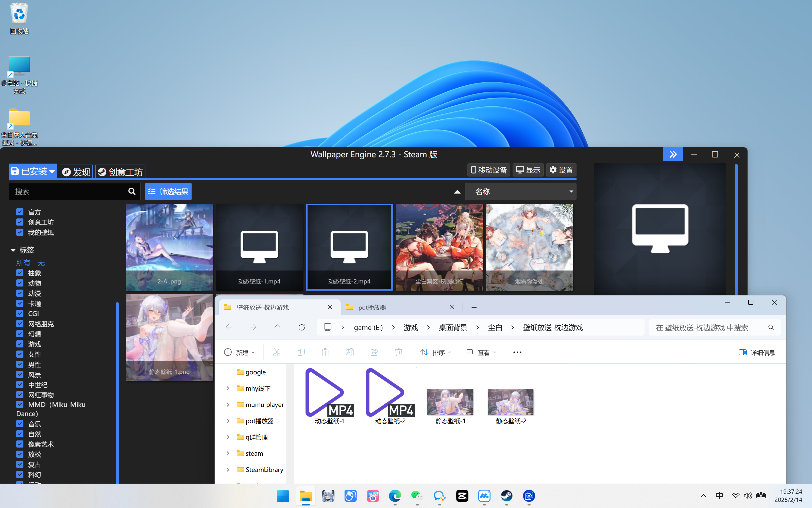This screenshot has height=508, width=812.
Task: Open Windows Start menu
Action: point(283,496)
